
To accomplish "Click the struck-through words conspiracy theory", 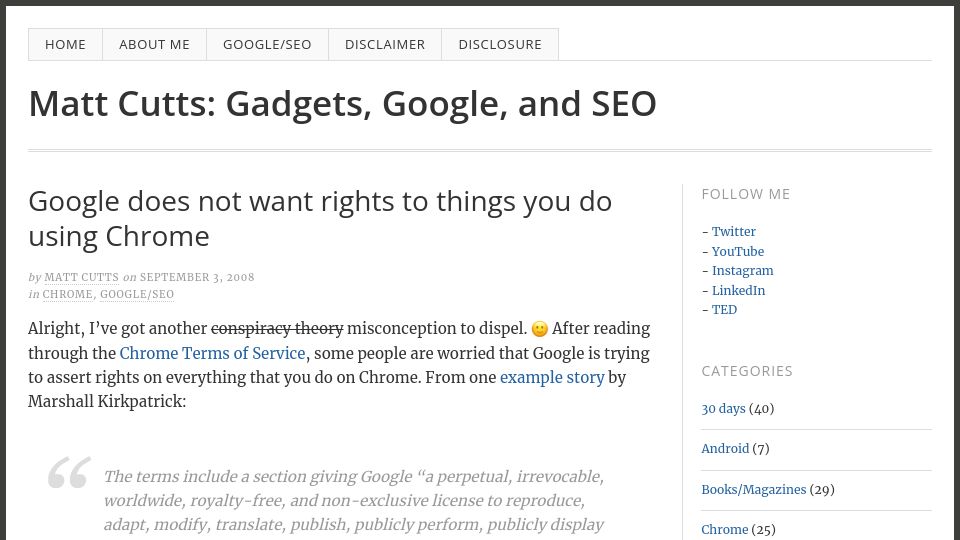I will pos(277,329).
